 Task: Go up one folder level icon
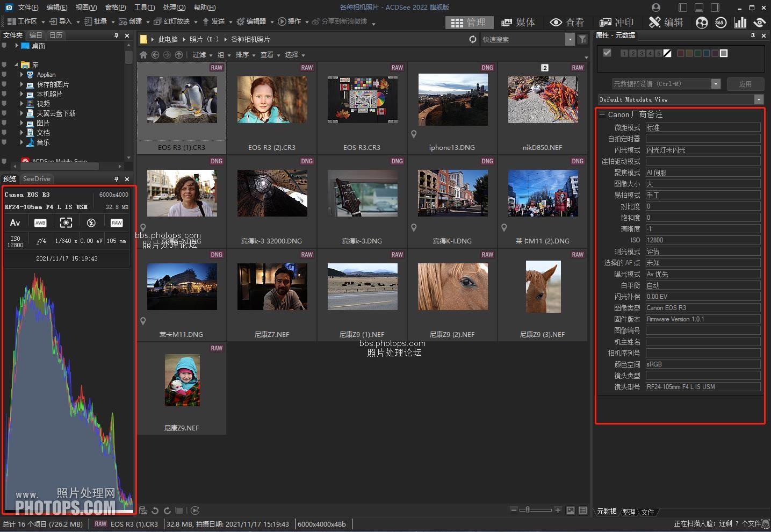coord(179,55)
